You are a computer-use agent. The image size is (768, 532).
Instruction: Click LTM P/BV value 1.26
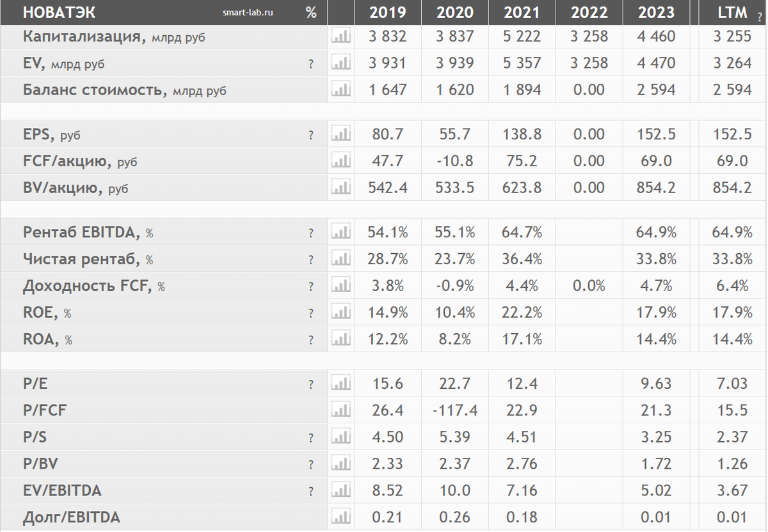point(733,464)
